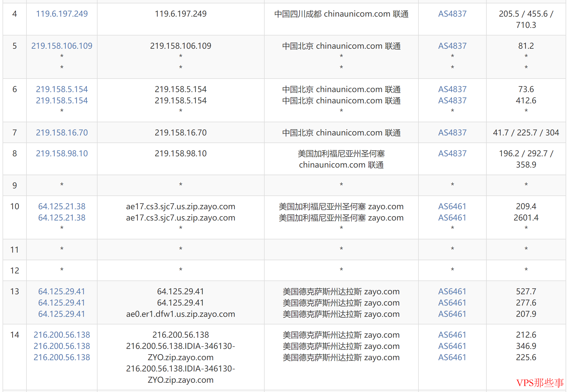The width and height of the screenshot is (567, 392).
Task: Select latency value 225.6 in hop 14
Action: pyautogui.click(x=526, y=357)
